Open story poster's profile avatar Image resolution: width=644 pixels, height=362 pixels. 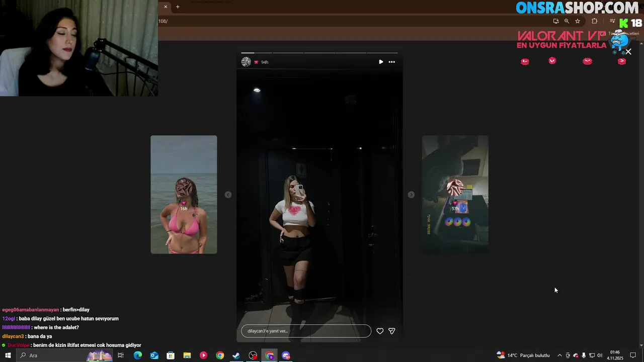click(246, 62)
